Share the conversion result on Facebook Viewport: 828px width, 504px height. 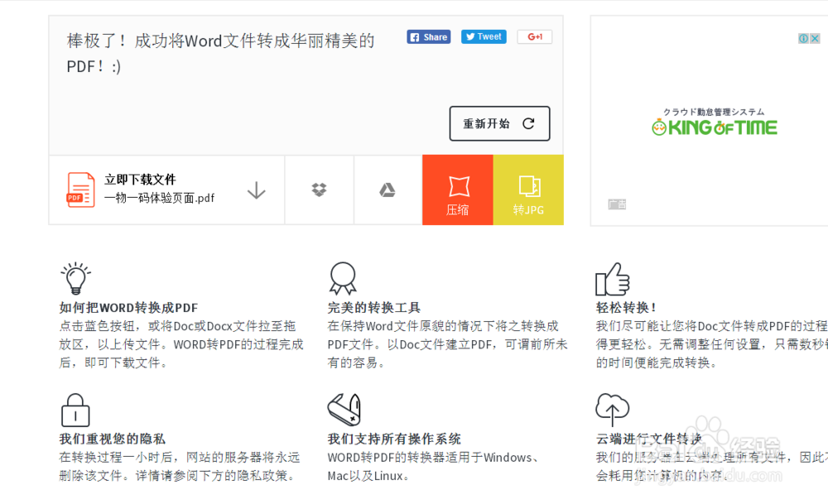coord(428,36)
